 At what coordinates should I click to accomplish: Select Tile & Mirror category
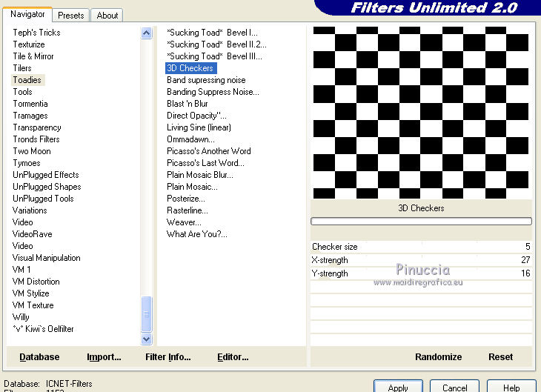[x=33, y=56]
